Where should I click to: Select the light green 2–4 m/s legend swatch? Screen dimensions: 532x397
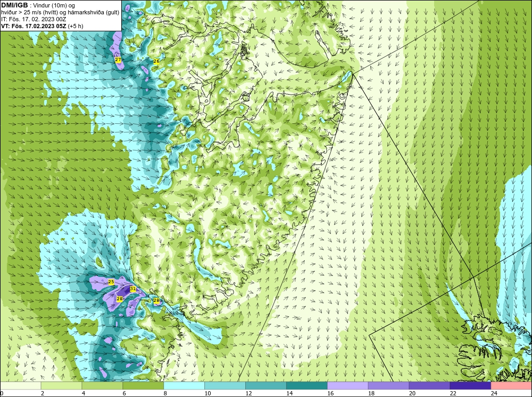[x=61, y=385]
